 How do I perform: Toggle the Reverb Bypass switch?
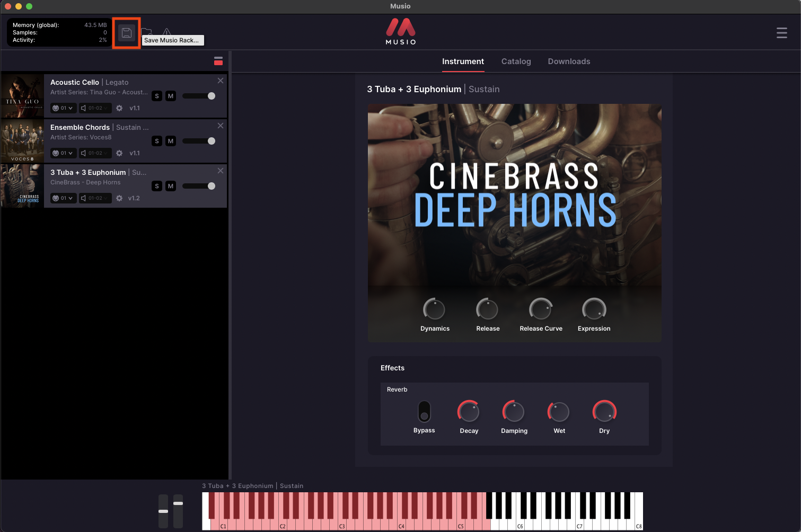(x=424, y=412)
